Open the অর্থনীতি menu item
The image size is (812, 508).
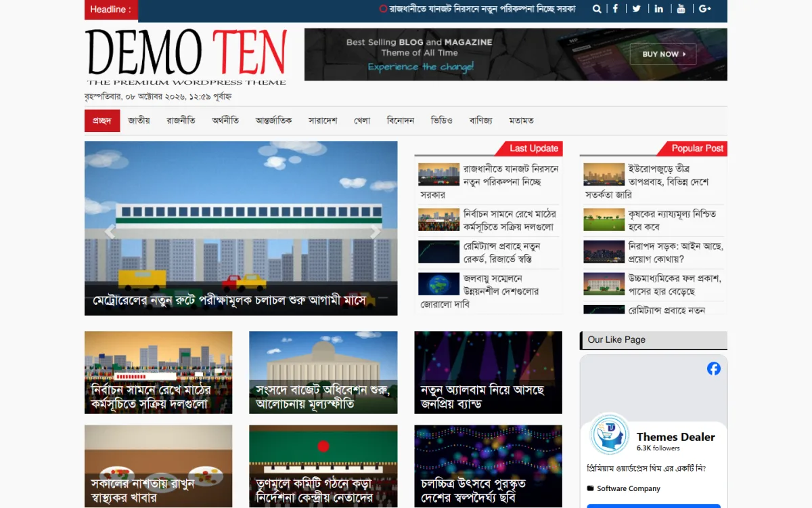tap(225, 121)
